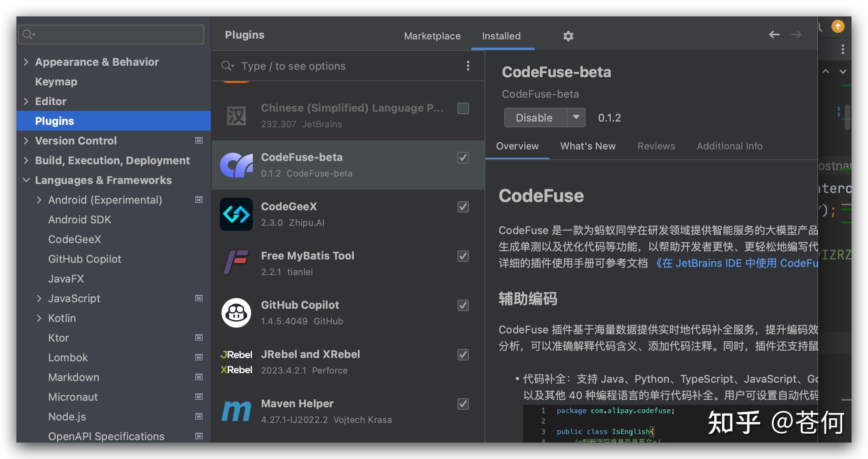Click the JRebel plugin icon

pyautogui.click(x=236, y=361)
